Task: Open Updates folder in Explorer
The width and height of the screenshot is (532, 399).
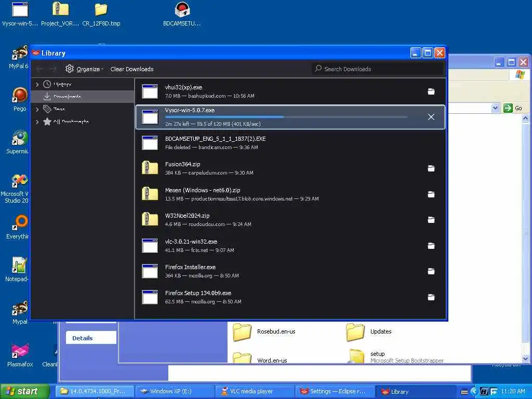Action: [x=369, y=332]
